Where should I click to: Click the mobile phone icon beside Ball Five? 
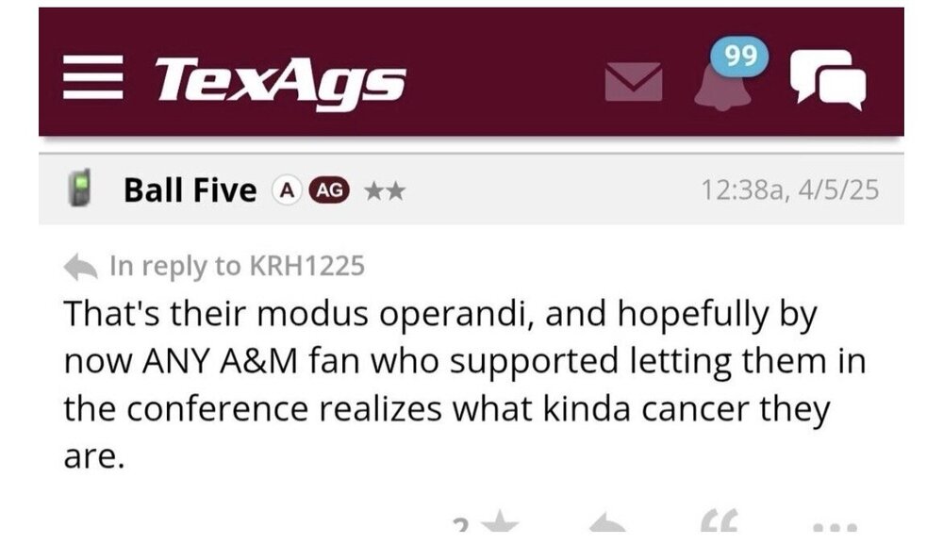pos(81,190)
